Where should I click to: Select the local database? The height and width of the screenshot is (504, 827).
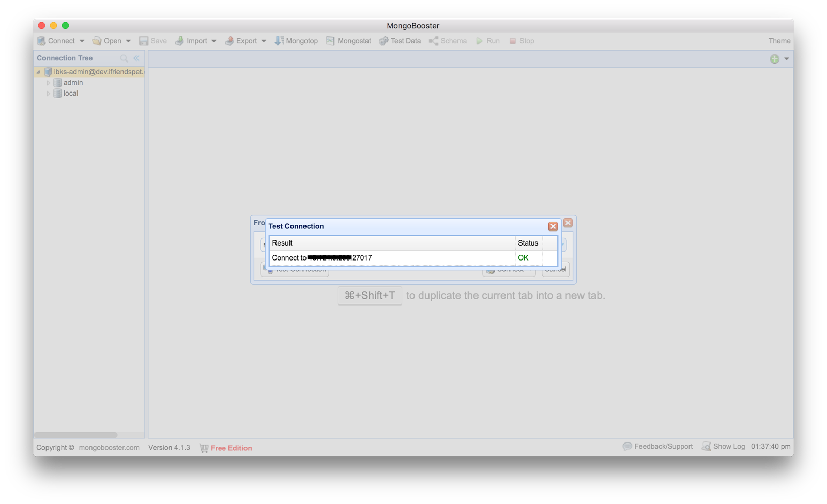[71, 94]
